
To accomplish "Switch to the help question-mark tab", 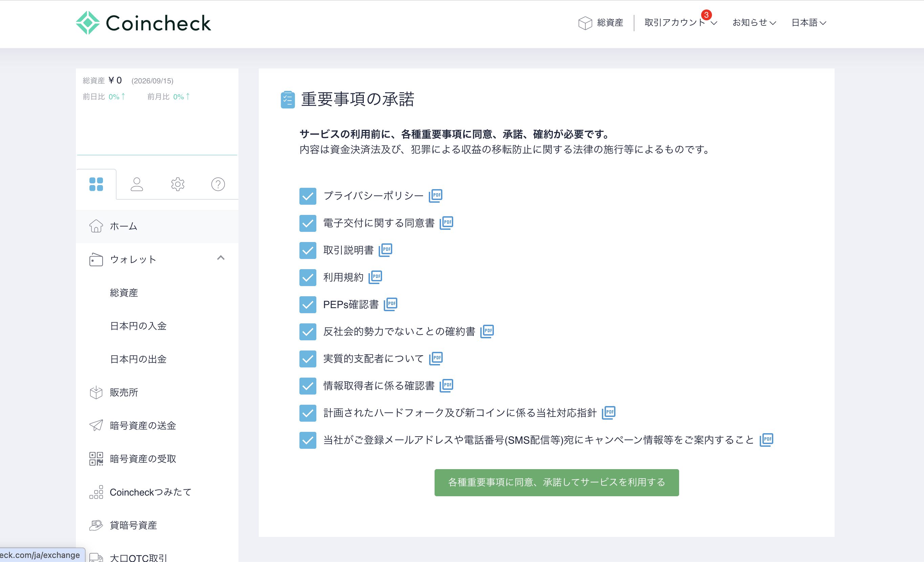I will [x=218, y=184].
